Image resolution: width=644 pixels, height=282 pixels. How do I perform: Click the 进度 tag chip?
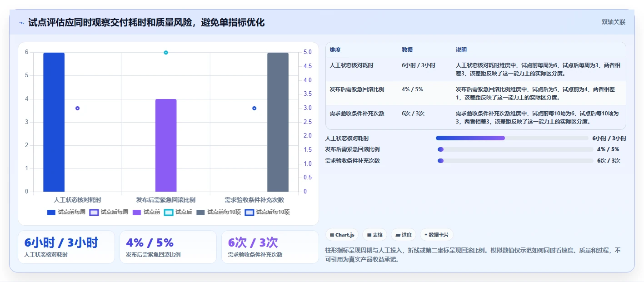404,235
